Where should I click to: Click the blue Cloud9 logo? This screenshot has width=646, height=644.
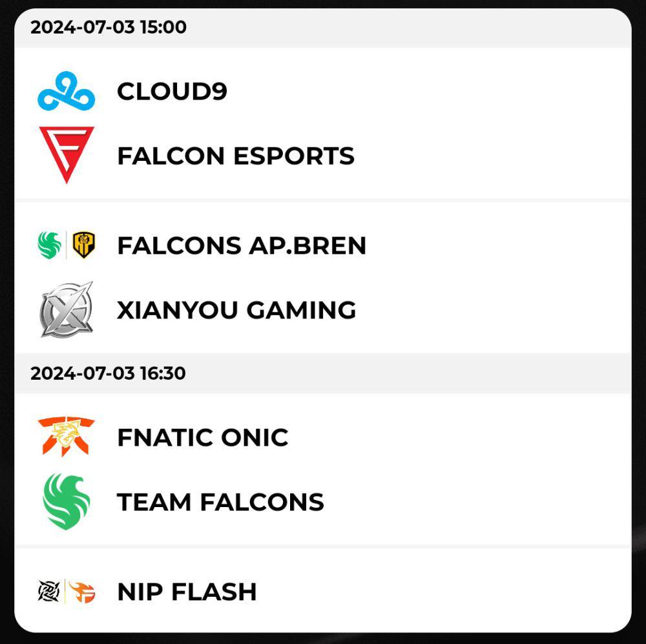point(67,91)
